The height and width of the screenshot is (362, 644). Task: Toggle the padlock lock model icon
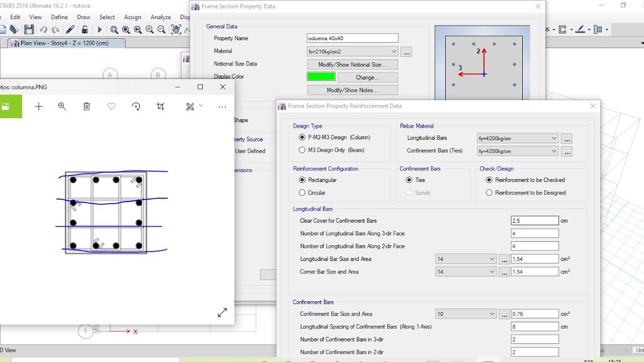85,30
